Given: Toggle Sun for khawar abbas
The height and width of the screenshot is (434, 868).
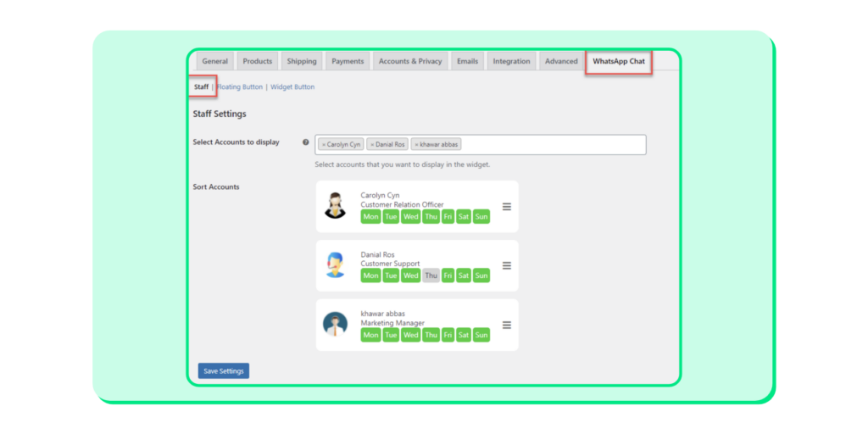Looking at the screenshot, I should pyautogui.click(x=481, y=335).
